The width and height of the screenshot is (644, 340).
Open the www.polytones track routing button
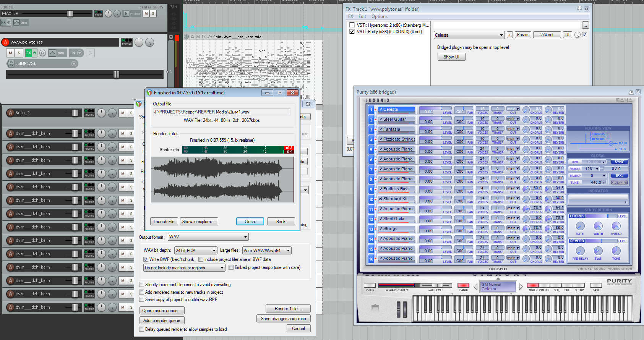tap(127, 42)
